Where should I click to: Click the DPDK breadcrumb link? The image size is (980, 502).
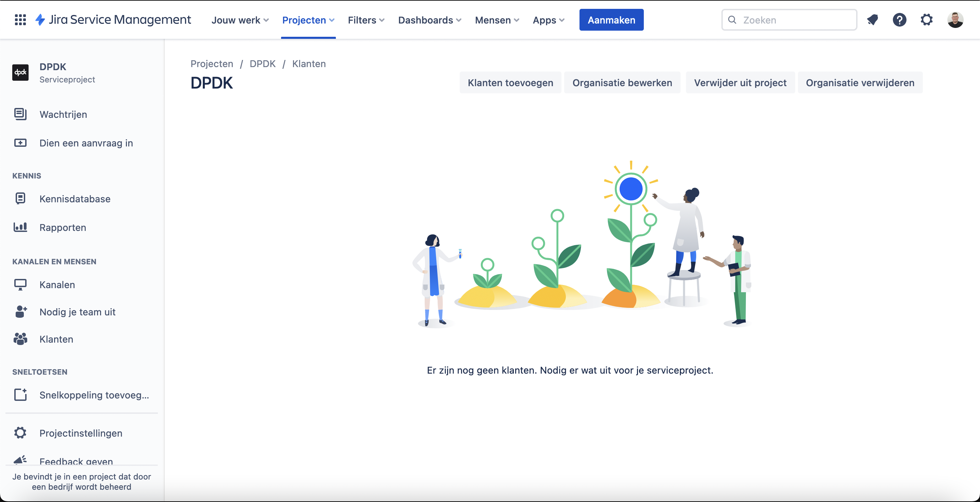click(x=262, y=64)
